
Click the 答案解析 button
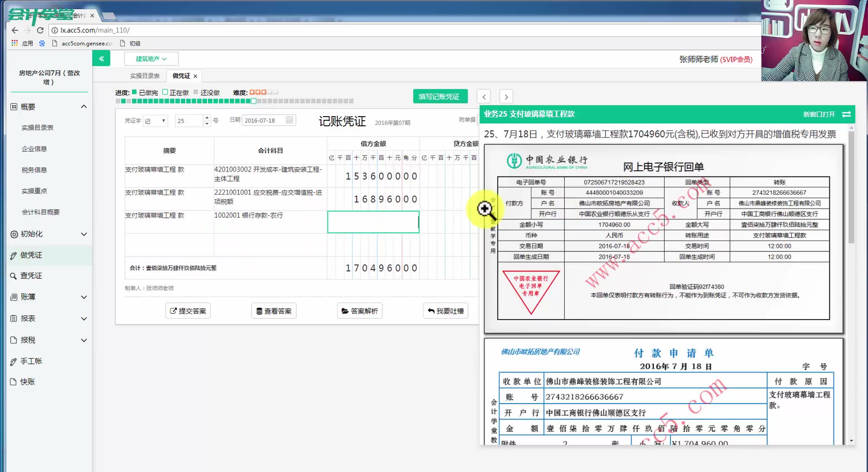tap(360, 311)
